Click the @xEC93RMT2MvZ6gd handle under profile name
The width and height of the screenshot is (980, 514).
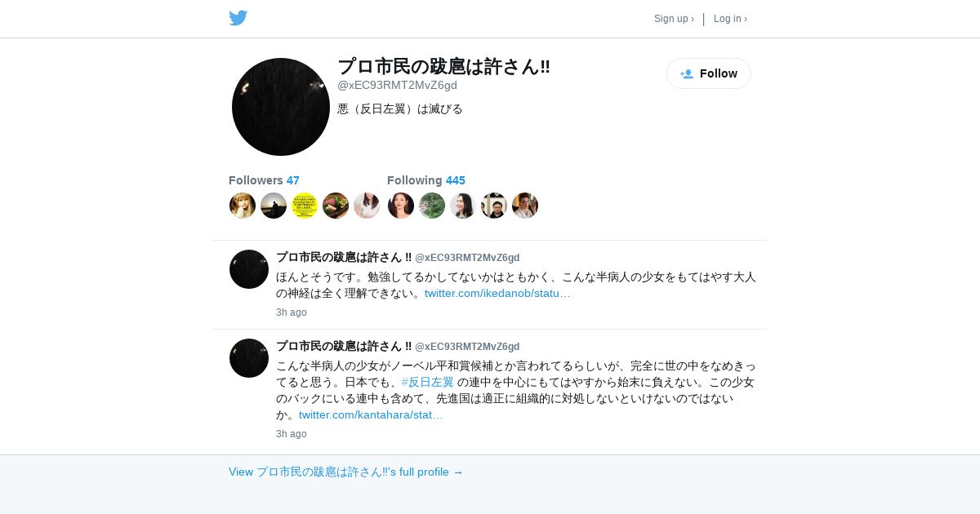click(397, 85)
